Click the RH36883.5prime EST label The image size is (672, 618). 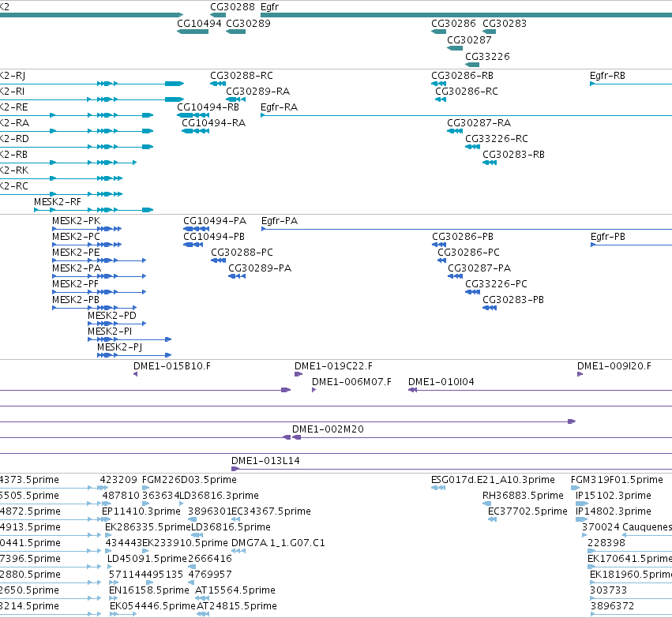point(523,495)
